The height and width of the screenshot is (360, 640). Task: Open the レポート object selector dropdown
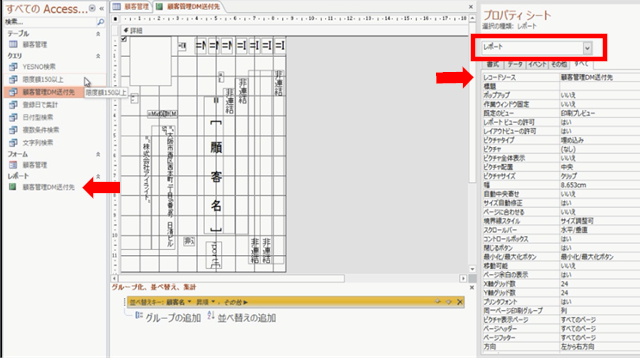pyautogui.click(x=587, y=48)
